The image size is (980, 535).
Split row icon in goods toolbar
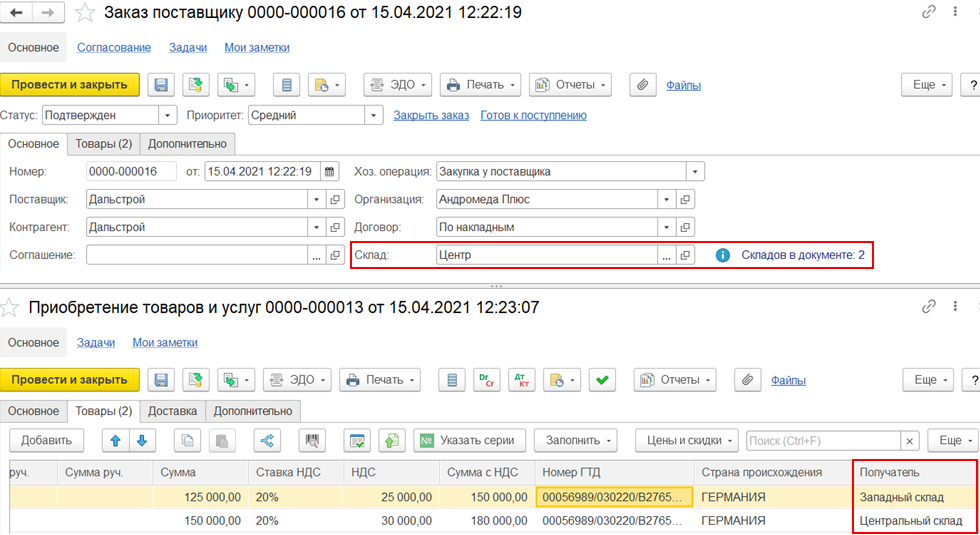pyautogui.click(x=267, y=441)
